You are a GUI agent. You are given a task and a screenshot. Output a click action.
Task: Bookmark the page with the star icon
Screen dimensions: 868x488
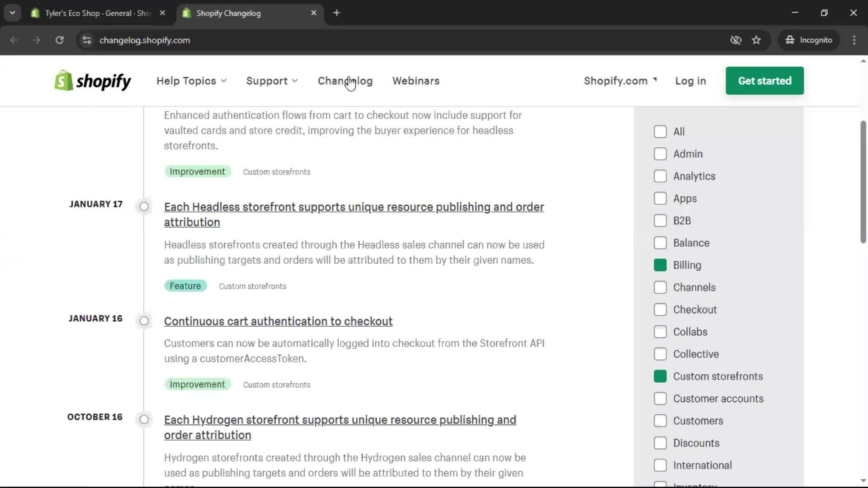pos(756,40)
